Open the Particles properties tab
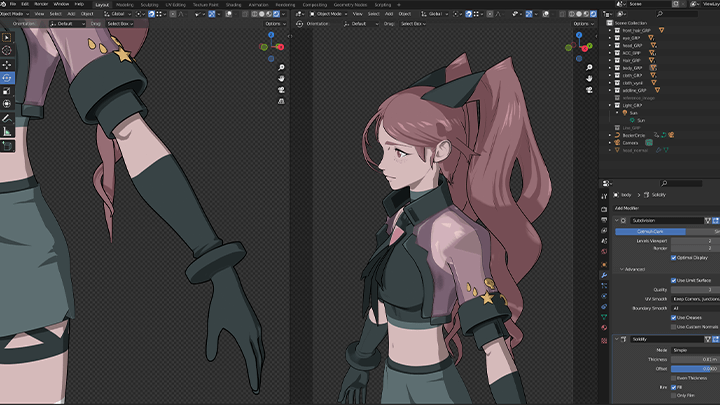This screenshot has height=405, width=720. pos(604,286)
